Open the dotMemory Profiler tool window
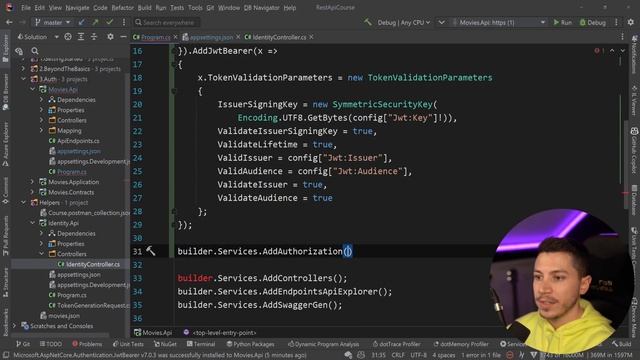Image resolution: width=640 pixels, height=360 pixels. [460, 344]
